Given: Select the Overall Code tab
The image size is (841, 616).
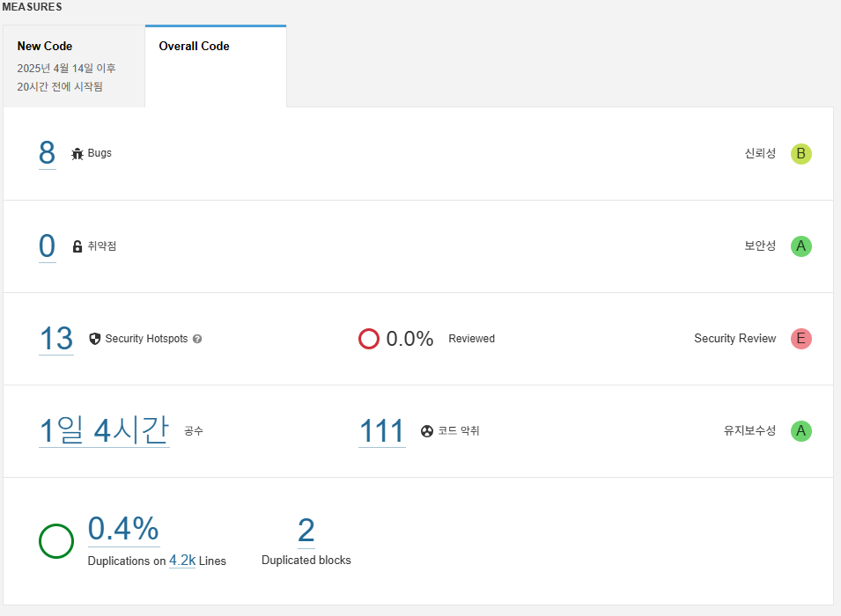Looking at the screenshot, I should [216, 66].
